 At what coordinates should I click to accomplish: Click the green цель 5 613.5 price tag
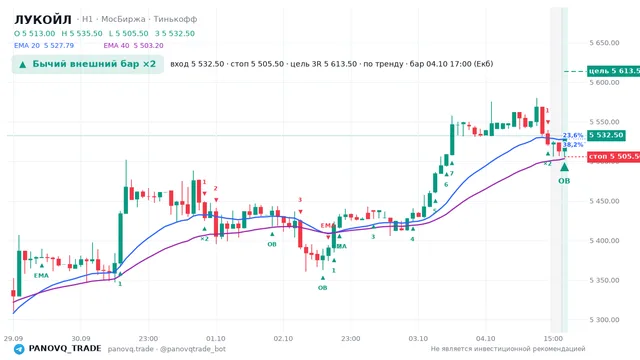click(613, 71)
